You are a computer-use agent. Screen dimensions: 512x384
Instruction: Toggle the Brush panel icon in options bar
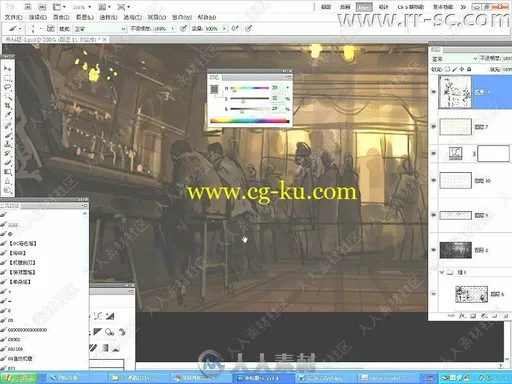tap(51, 28)
